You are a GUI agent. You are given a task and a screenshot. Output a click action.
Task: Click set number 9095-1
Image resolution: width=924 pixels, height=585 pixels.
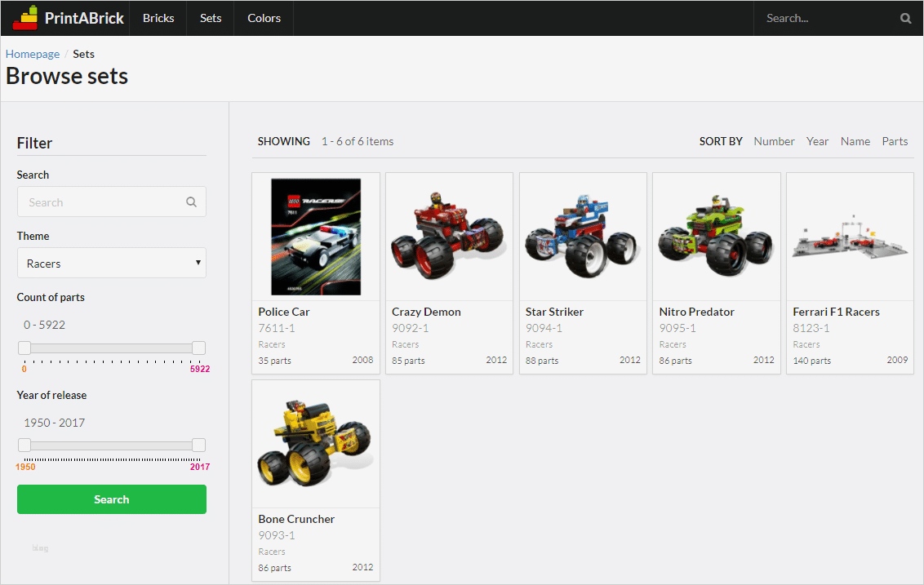[677, 328]
